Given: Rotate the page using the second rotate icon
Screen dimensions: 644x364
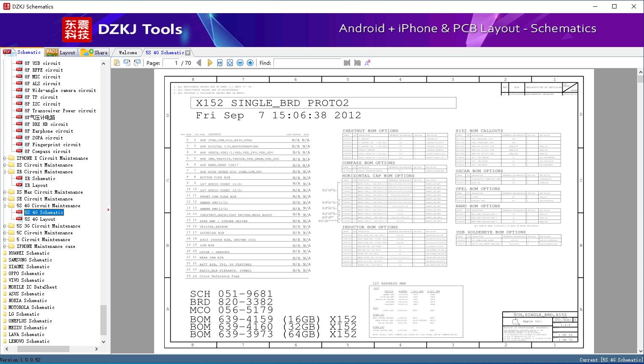Looking at the screenshot, I should tap(137, 63).
